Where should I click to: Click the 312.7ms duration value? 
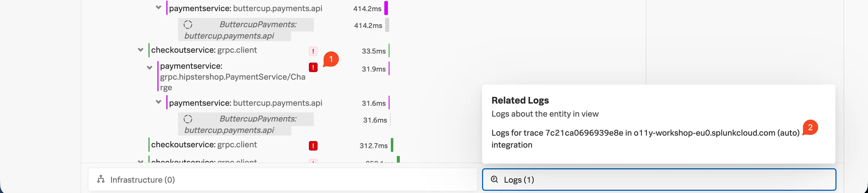pyautogui.click(x=374, y=146)
